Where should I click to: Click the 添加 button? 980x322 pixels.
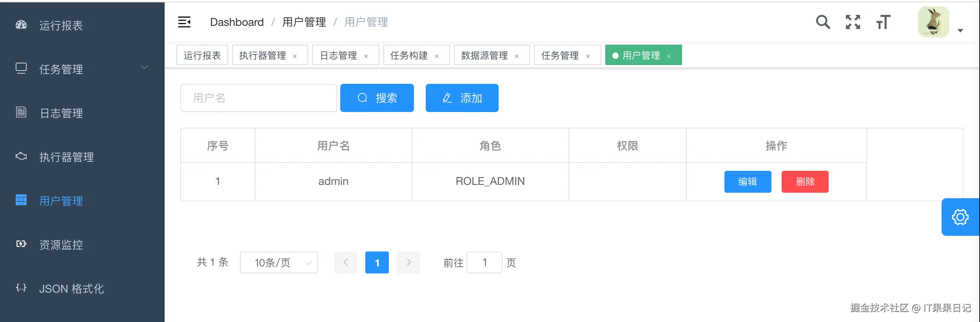pos(462,98)
